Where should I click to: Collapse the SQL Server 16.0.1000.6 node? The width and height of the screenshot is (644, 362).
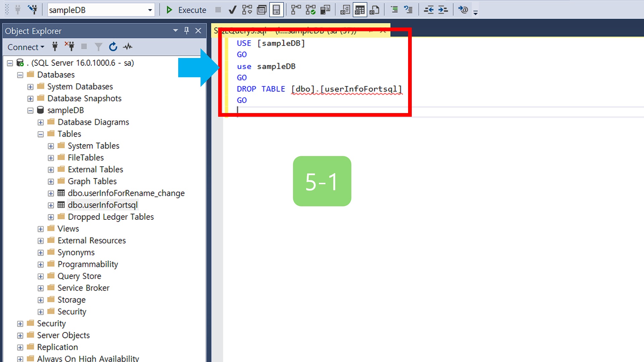[10, 63]
